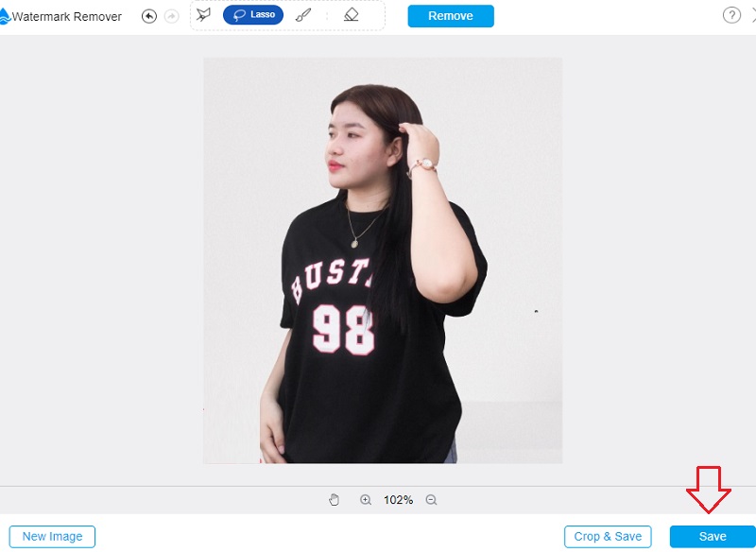Viewport: 756px width, 552px height.
Task: Zoom out with the minus magnifier
Action: point(431,500)
